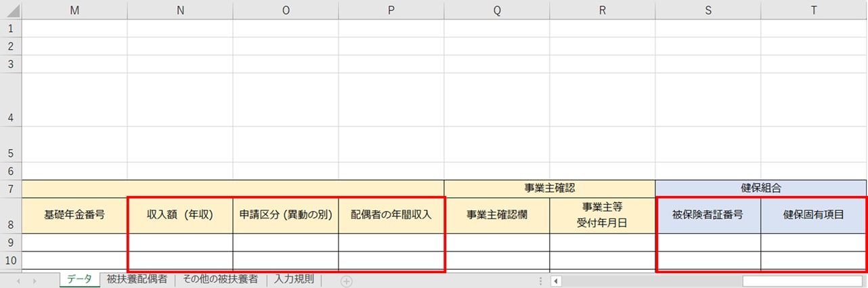Screen dimensions: 868x288
Task: Click the 事業主等受付年月日 header cell
Action: [x=603, y=216]
